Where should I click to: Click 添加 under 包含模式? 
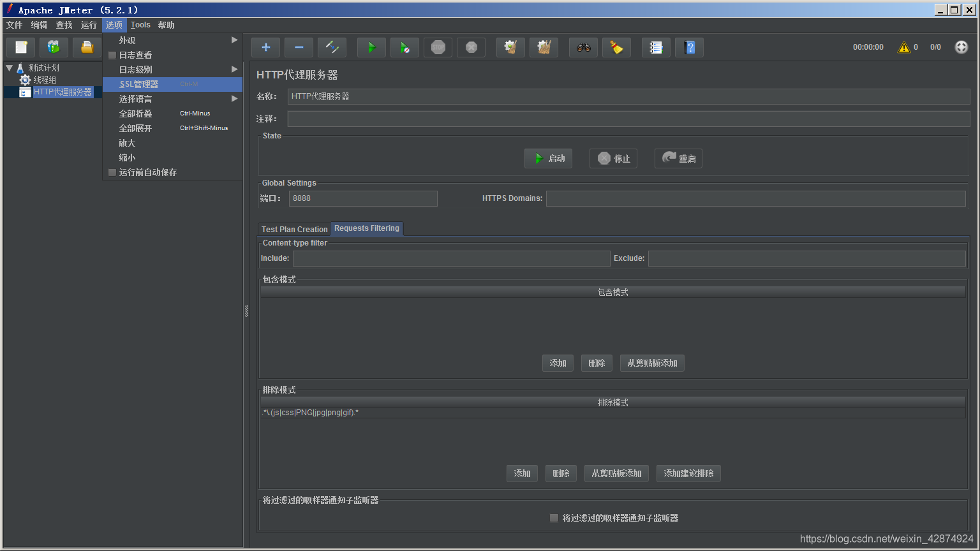[x=558, y=363]
